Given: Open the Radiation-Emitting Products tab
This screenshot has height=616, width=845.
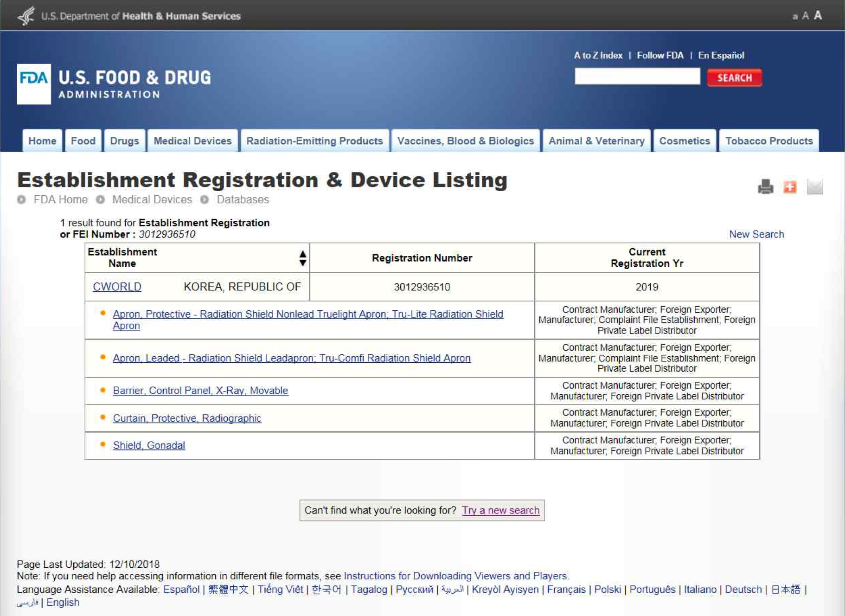Looking at the screenshot, I should (x=314, y=141).
